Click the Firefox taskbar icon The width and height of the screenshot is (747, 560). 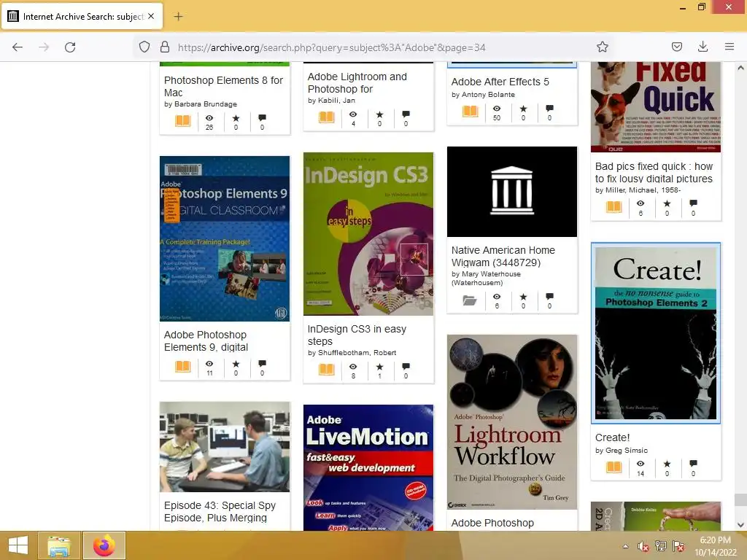coord(104,545)
